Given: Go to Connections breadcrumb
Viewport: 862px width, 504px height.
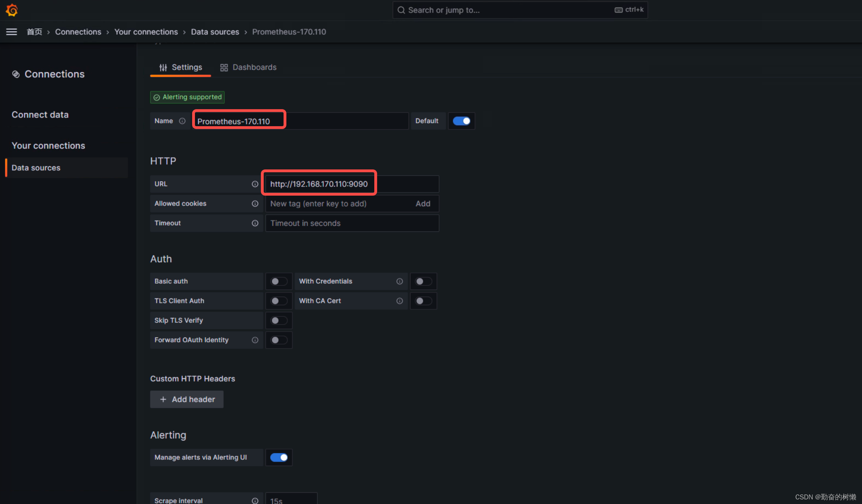Looking at the screenshot, I should tap(78, 32).
